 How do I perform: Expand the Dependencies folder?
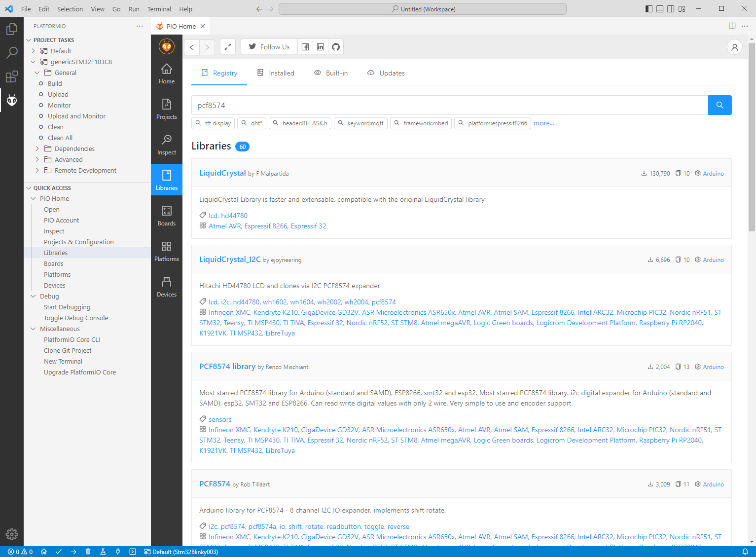point(37,149)
